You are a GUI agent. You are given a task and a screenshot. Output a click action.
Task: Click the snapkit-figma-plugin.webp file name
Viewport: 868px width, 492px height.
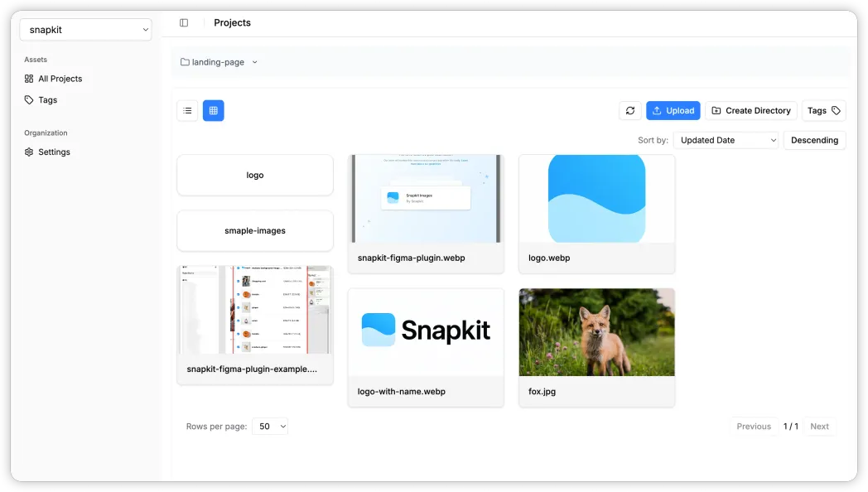point(412,258)
